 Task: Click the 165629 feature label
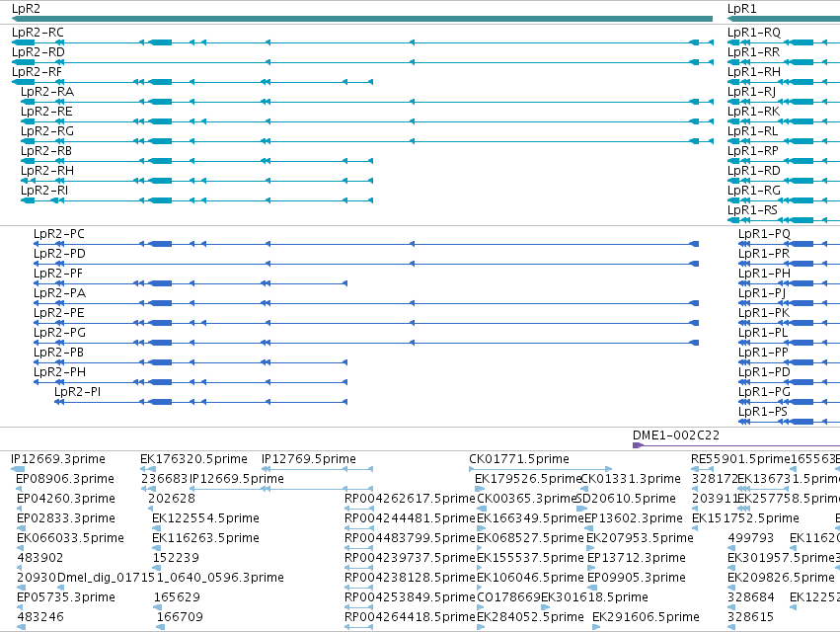tap(177, 597)
